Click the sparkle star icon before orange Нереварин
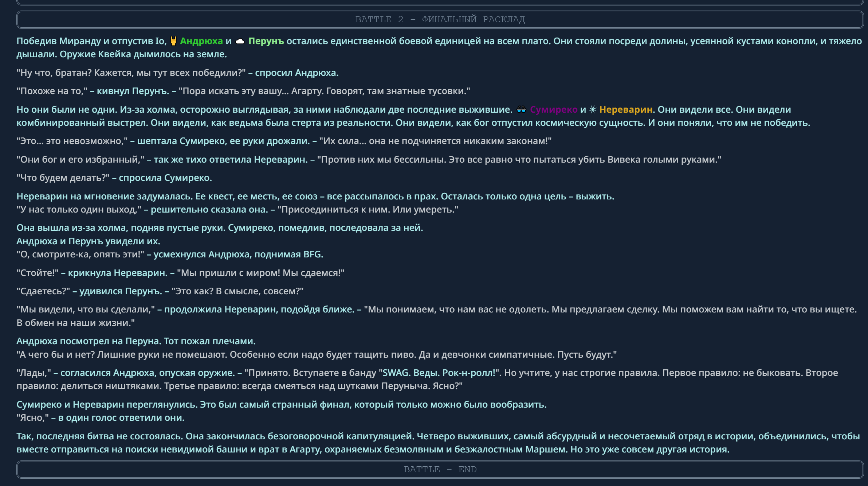 coord(593,109)
